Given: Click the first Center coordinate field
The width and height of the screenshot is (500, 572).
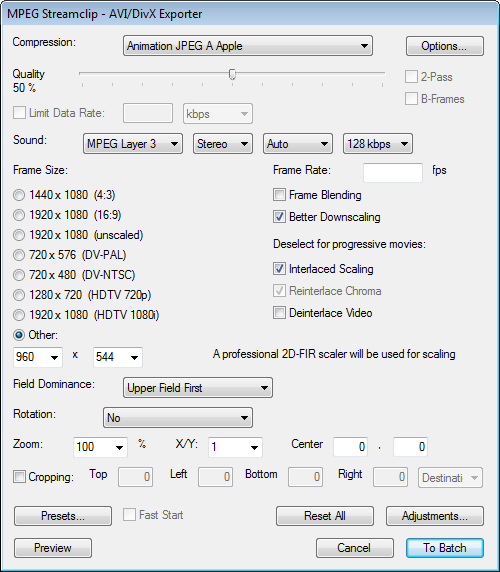Looking at the screenshot, I should [350, 447].
